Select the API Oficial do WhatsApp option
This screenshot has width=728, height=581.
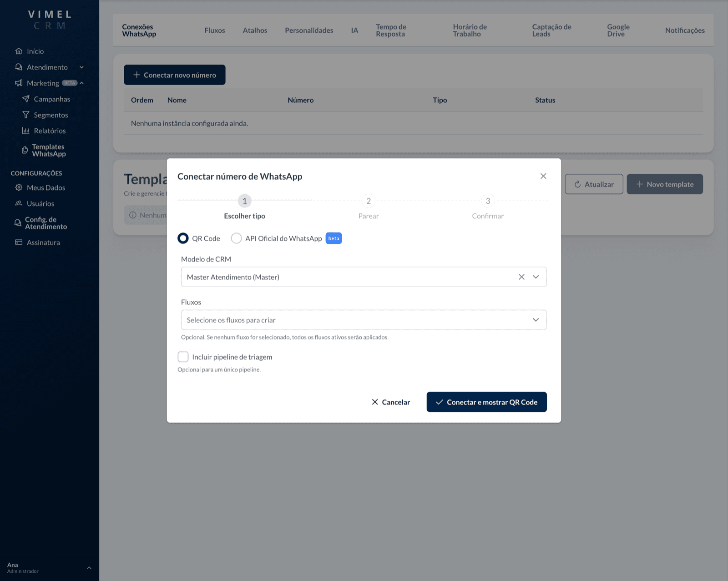(236, 238)
